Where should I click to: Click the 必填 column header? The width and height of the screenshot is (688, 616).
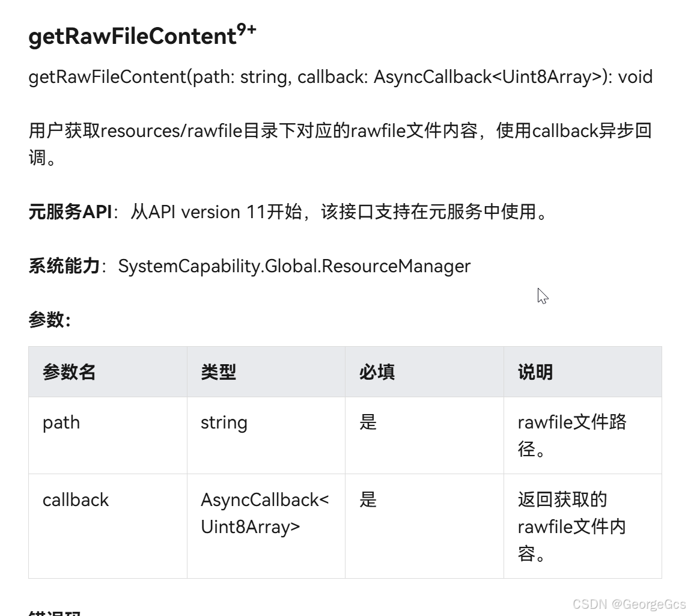click(x=377, y=372)
